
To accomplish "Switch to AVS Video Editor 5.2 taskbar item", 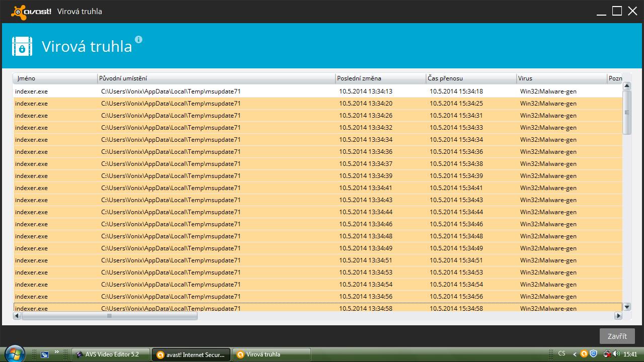I will [111, 354].
